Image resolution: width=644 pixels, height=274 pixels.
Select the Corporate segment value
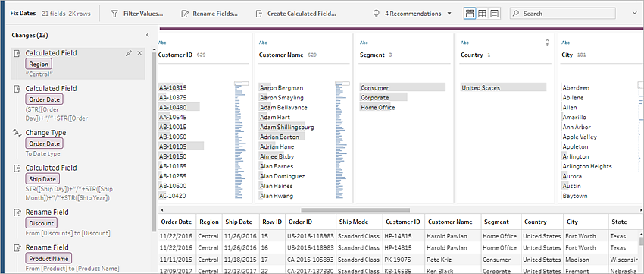383,97
